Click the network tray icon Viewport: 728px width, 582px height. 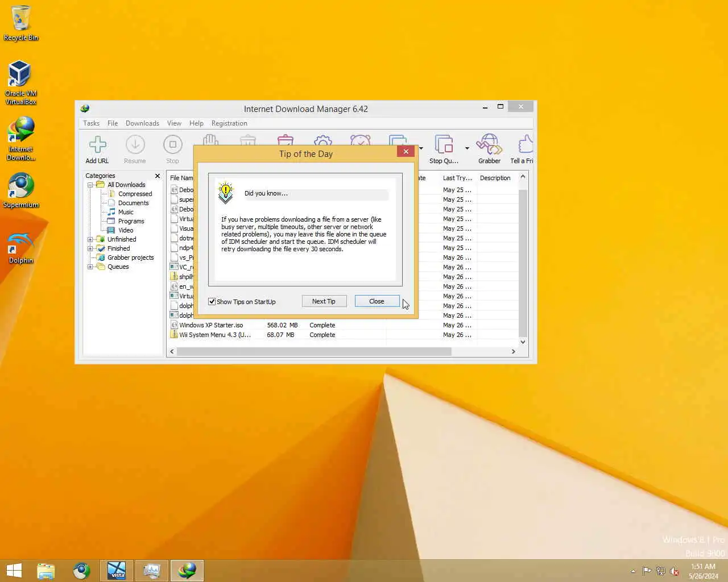(661, 571)
